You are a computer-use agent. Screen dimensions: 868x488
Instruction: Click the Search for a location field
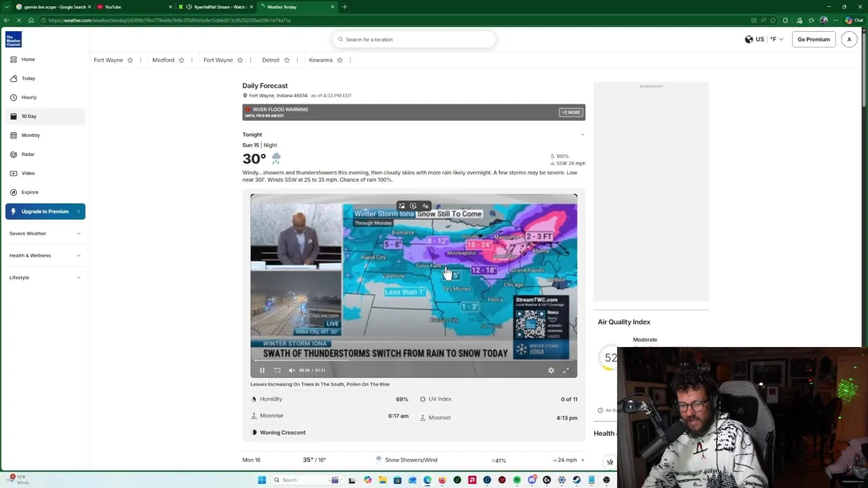coord(414,39)
